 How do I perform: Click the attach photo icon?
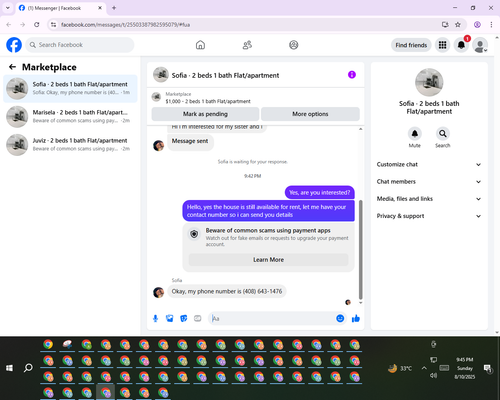[170, 319]
